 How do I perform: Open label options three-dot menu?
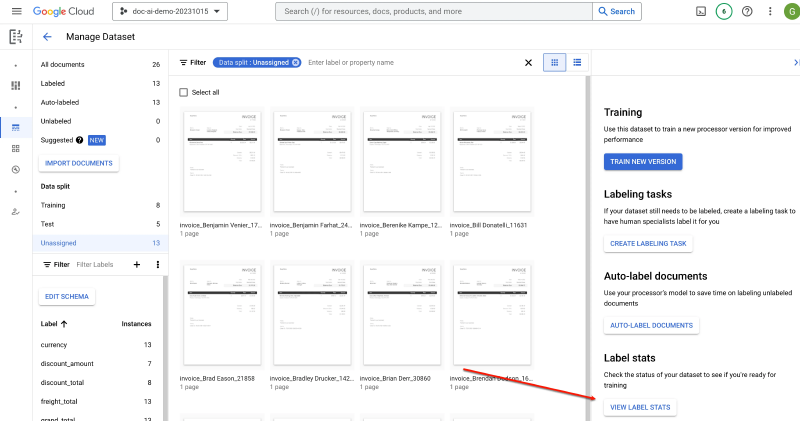(158, 264)
